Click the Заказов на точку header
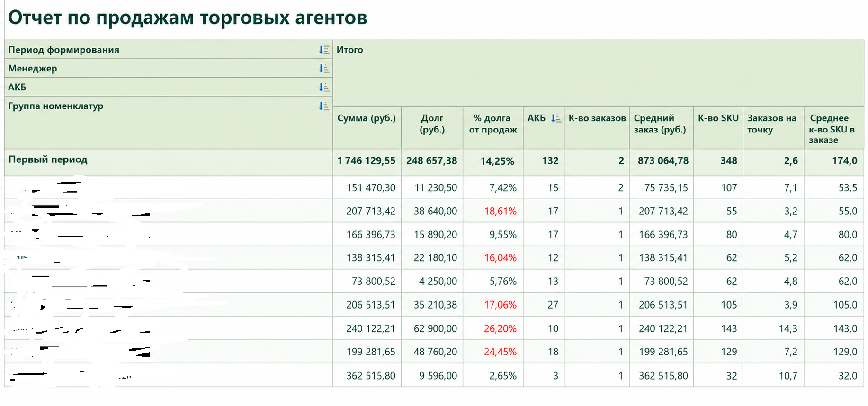This screenshot has height=406, width=868. (772, 124)
